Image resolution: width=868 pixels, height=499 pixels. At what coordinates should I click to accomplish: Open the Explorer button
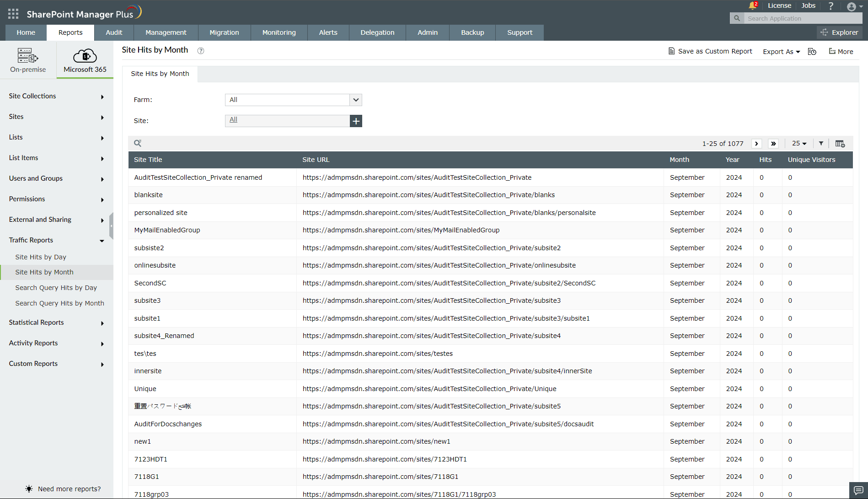[840, 32]
